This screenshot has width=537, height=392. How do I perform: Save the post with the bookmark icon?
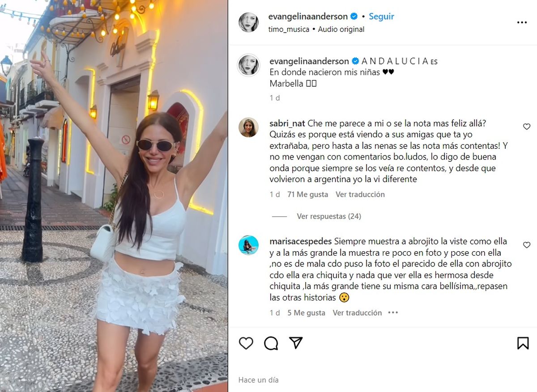coord(523,343)
